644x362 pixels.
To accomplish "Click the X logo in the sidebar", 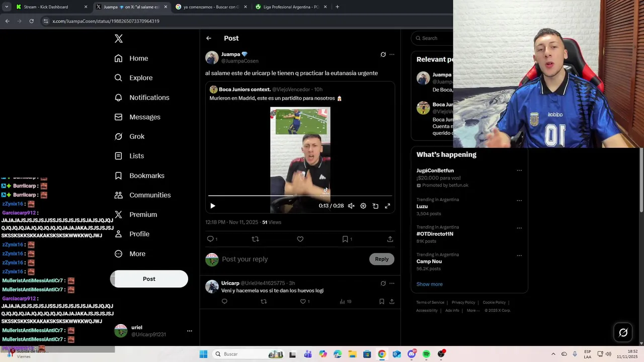I will click(x=119, y=39).
